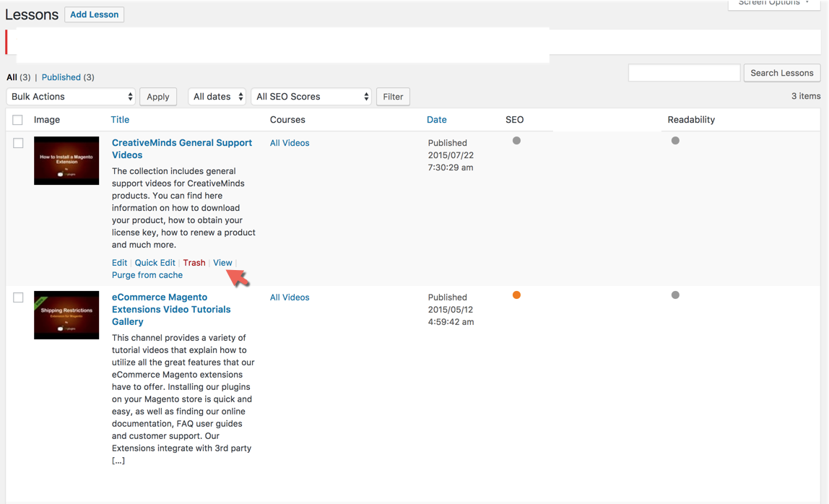Quick Edit the CreativeMinds lesson

click(x=155, y=263)
